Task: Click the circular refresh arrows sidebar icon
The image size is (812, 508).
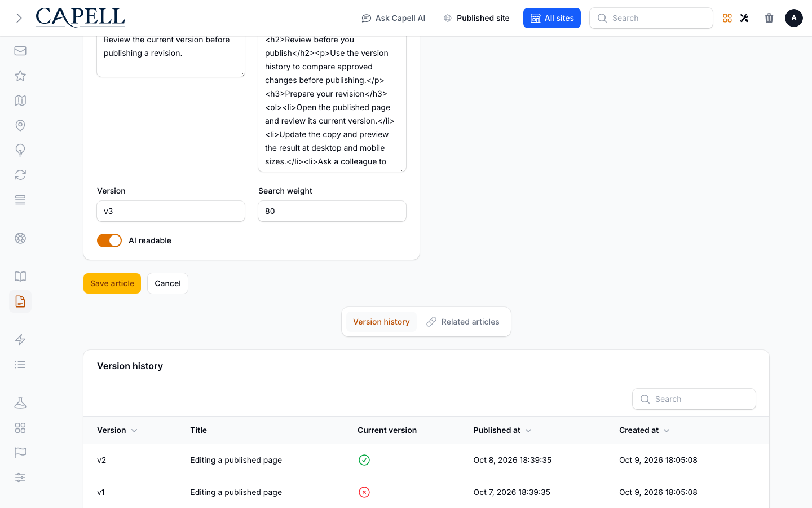Action: point(20,175)
